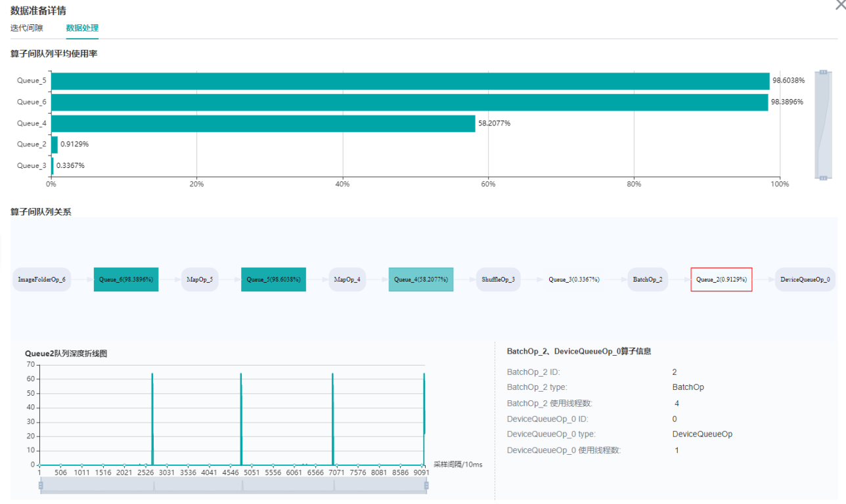Click the MapOp_5 operator node

200,280
